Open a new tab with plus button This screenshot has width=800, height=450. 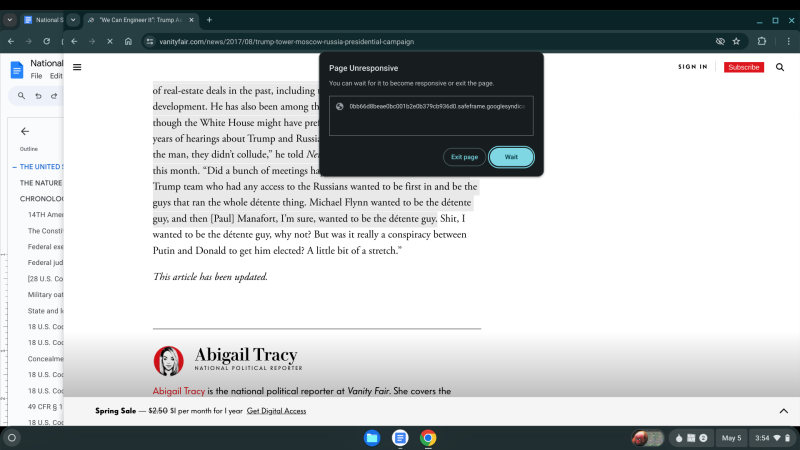[x=209, y=20]
